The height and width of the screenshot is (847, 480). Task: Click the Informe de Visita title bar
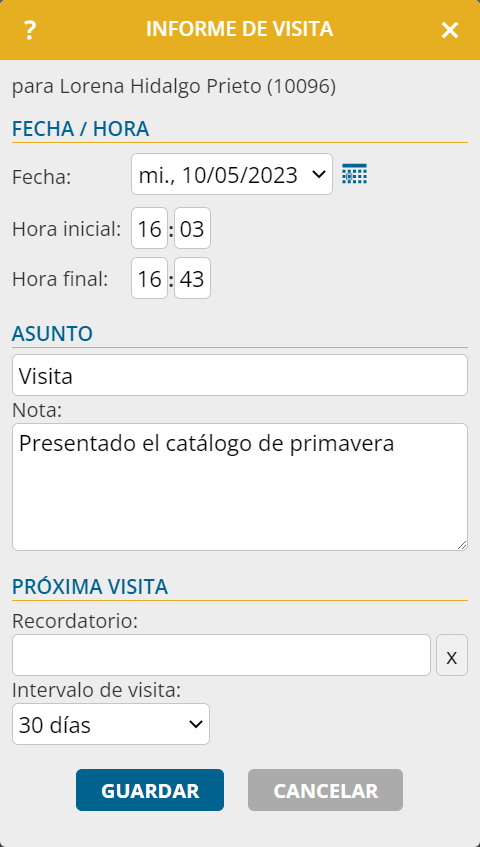click(240, 29)
